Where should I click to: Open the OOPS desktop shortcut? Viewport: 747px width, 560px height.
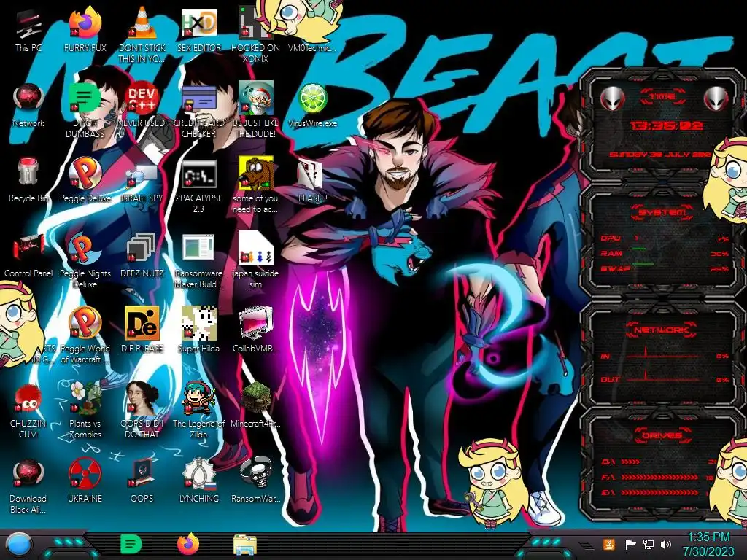pyautogui.click(x=142, y=481)
